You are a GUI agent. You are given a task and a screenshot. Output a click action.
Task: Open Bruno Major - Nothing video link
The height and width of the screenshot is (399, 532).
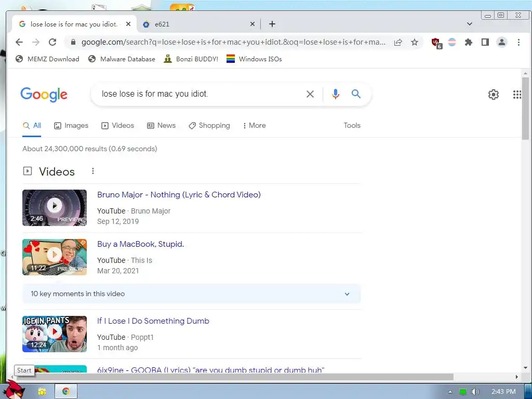179,195
